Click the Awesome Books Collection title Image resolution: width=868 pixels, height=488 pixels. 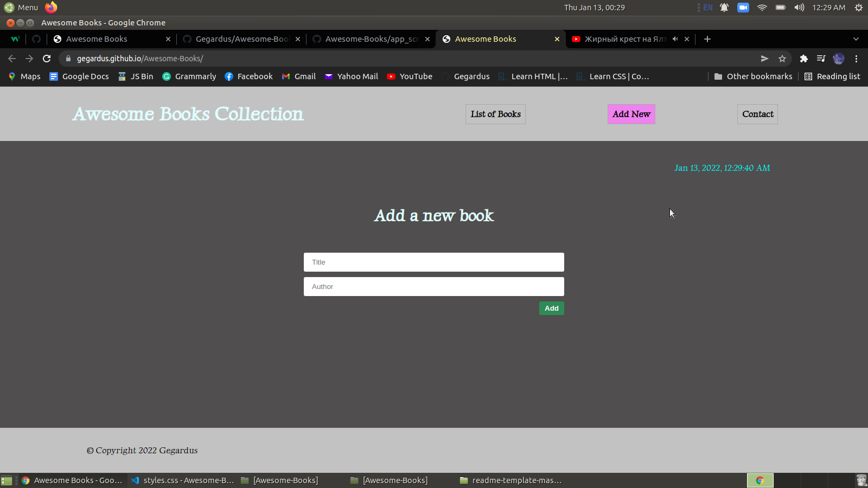point(188,114)
